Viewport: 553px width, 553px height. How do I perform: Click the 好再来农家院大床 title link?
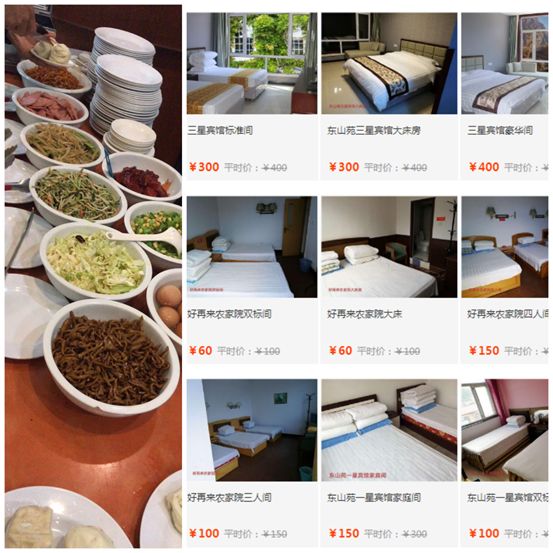tap(364, 314)
